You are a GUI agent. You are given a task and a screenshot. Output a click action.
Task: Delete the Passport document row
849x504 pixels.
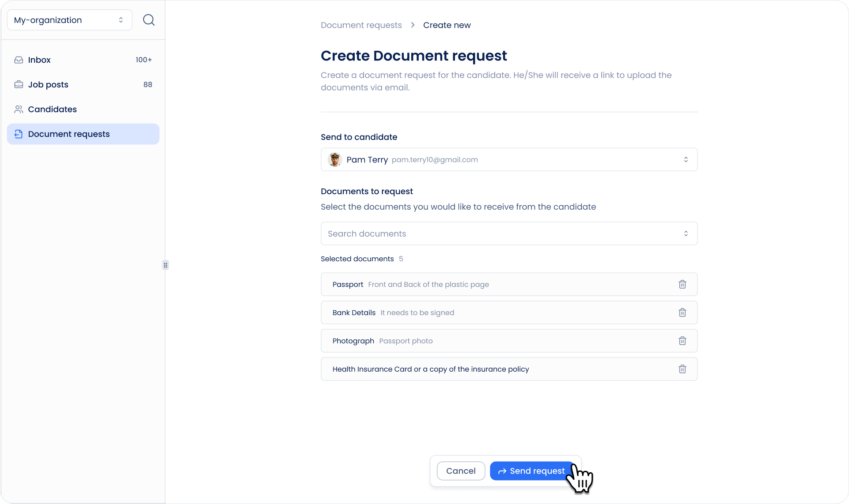[682, 284]
